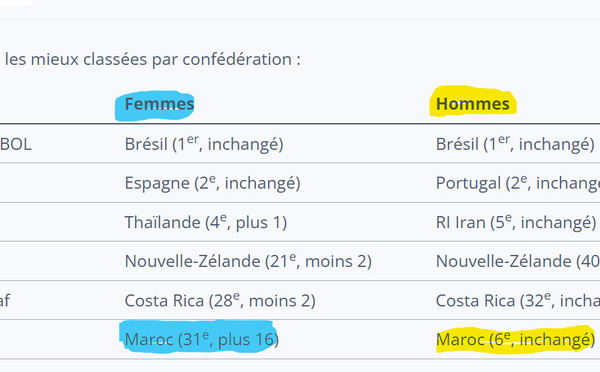
Task: Click Thaïlande (4e, plus 1) entry
Action: point(206,222)
